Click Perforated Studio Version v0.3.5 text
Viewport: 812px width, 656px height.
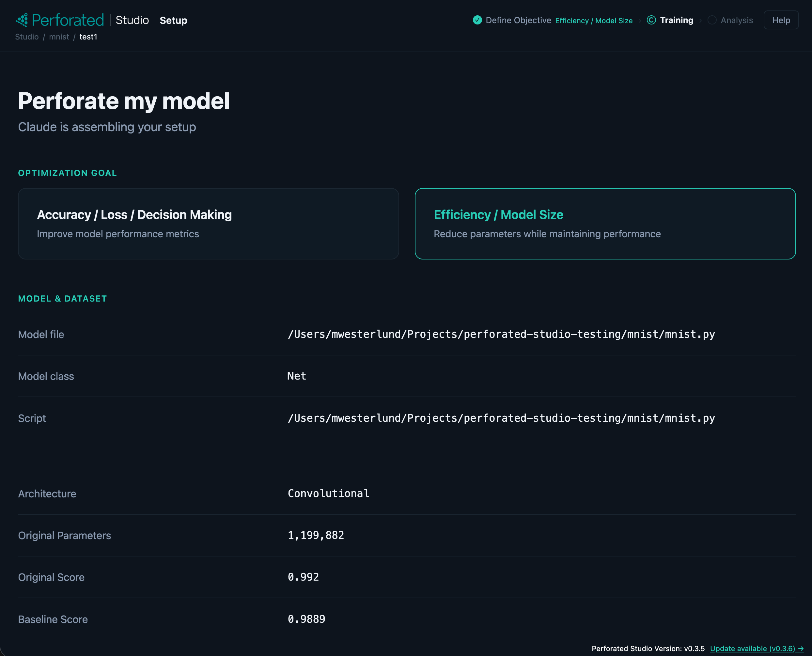tap(648, 648)
